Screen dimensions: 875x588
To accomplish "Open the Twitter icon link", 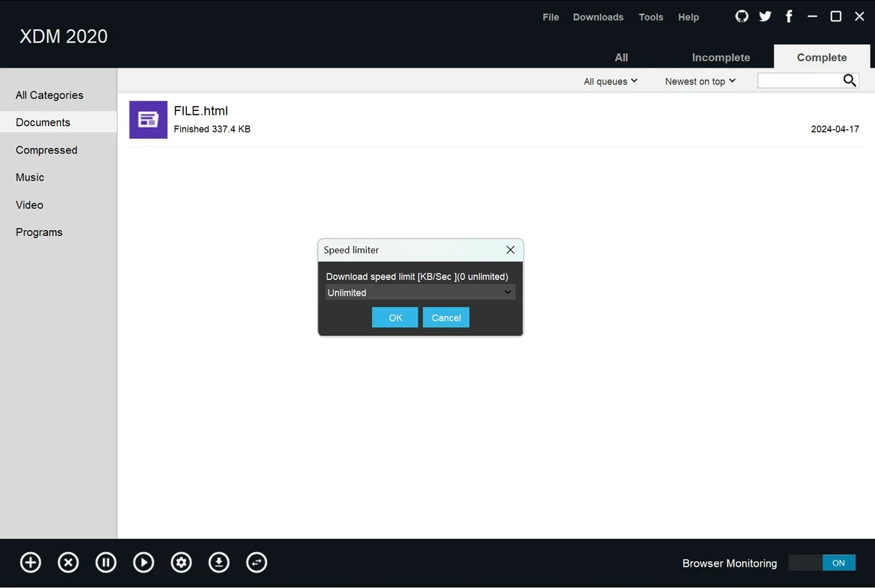I will 765,16.
